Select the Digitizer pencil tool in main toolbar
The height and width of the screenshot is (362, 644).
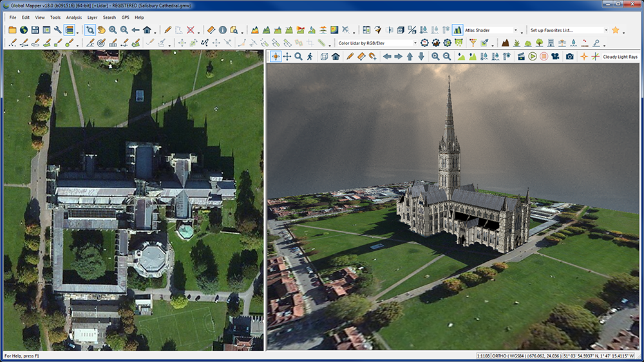click(x=167, y=30)
